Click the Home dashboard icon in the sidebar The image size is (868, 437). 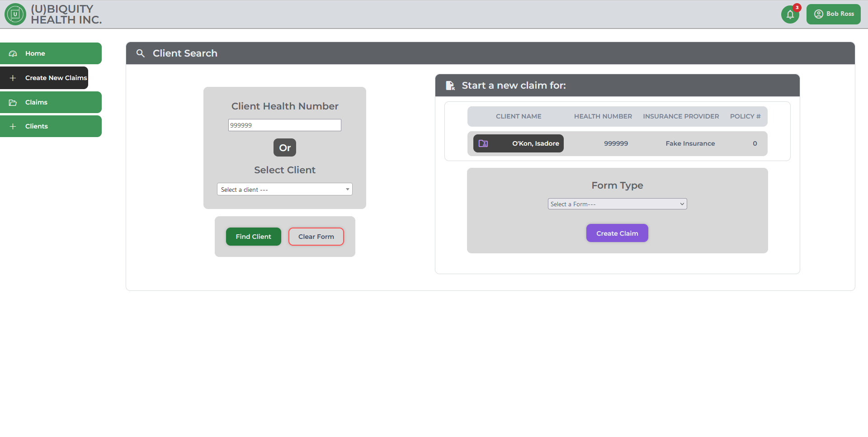click(x=13, y=53)
